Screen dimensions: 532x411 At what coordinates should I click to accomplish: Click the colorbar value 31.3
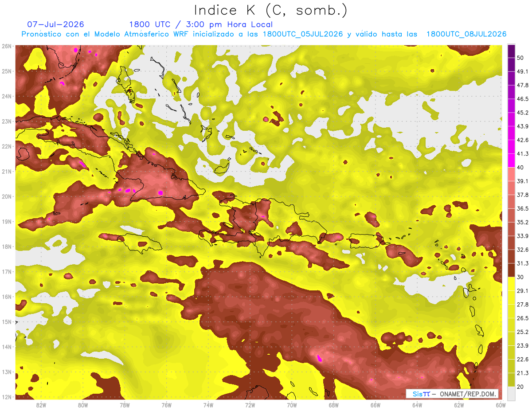[x=523, y=263]
